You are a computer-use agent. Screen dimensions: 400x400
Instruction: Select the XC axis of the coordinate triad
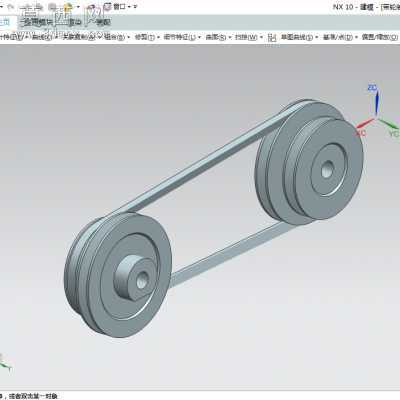[x=365, y=123]
